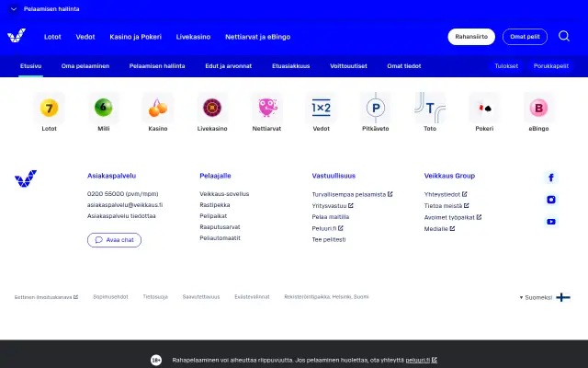Screen dimensions: 588x368
Task: Open Peluuri.fi link under Vastuullisuus
Action: (x=327, y=228)
